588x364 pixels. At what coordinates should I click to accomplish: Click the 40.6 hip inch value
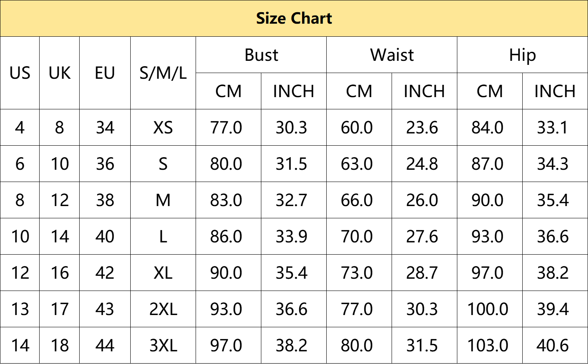552,346
